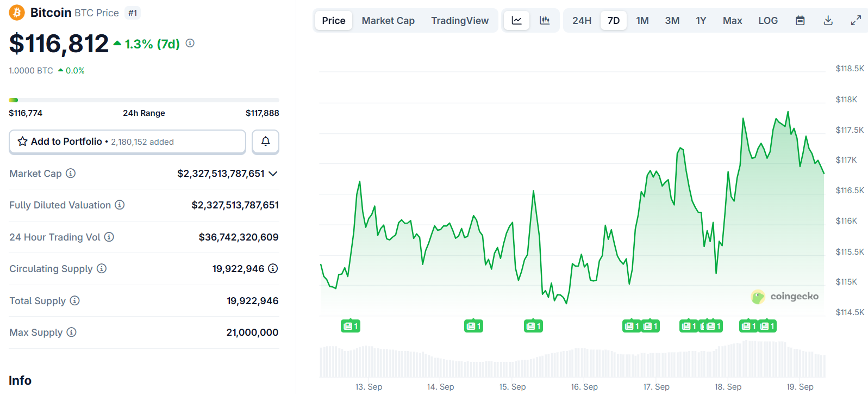The image size is (868, 394).
Task: Click the 21,000,000 max supply value
Action: 252,332
